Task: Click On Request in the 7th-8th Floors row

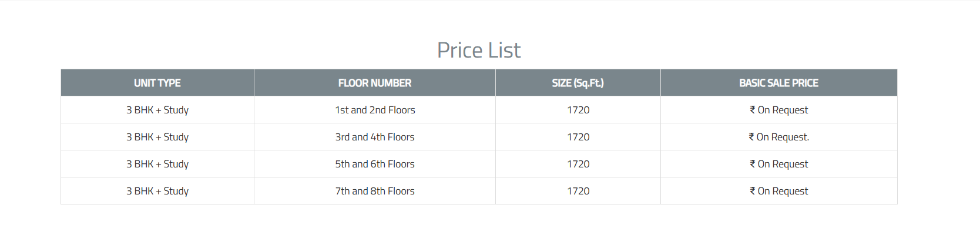Action: (778, 191)
